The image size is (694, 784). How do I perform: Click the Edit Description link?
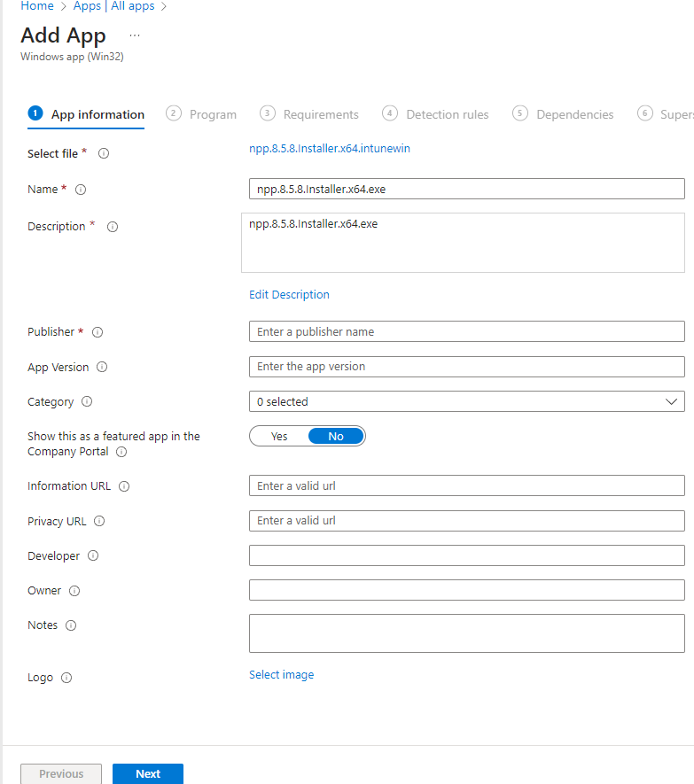tap(289, 294)
